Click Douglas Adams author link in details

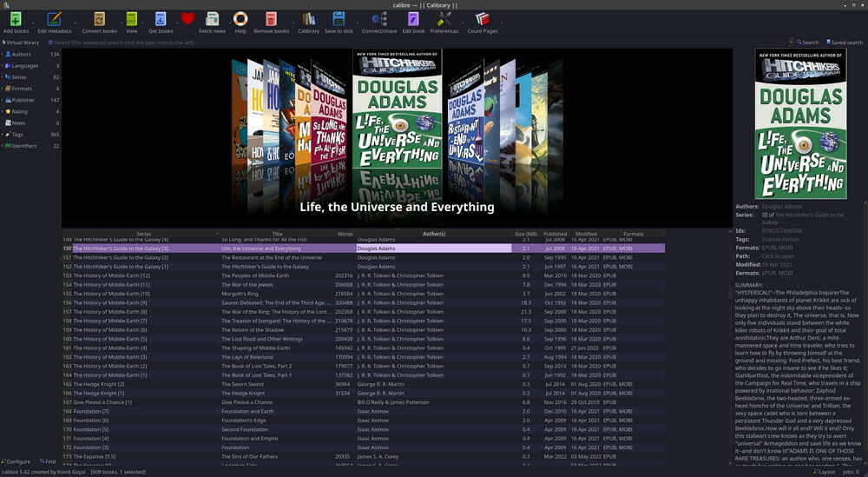coord(782,207)
